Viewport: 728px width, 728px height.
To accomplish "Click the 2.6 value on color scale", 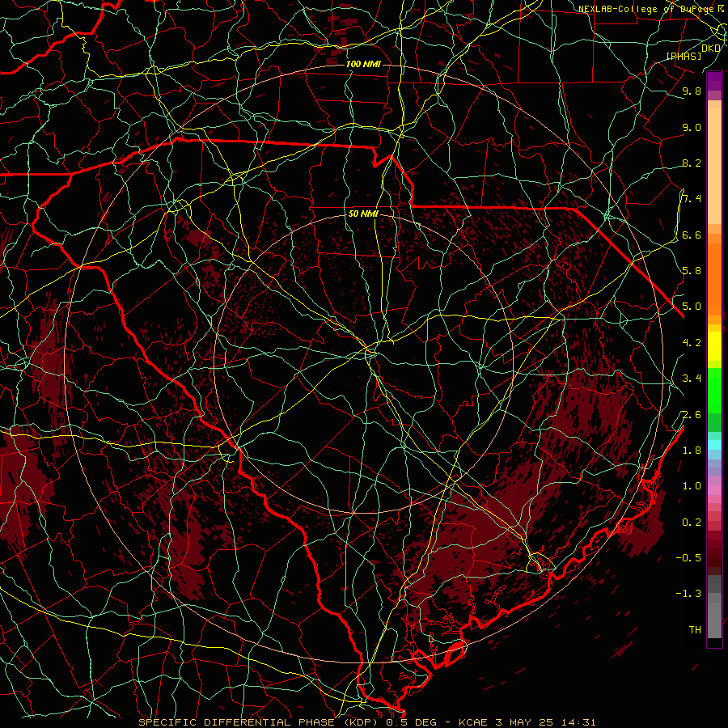I will [x=692, y=415].
